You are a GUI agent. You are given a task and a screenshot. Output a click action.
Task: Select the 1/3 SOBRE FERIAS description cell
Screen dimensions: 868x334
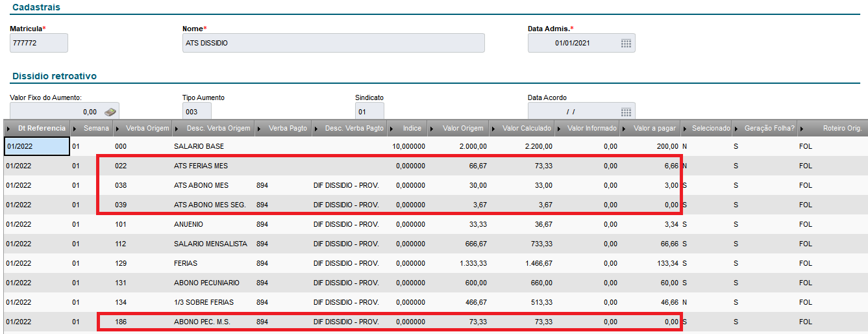[x=204, y=302]
